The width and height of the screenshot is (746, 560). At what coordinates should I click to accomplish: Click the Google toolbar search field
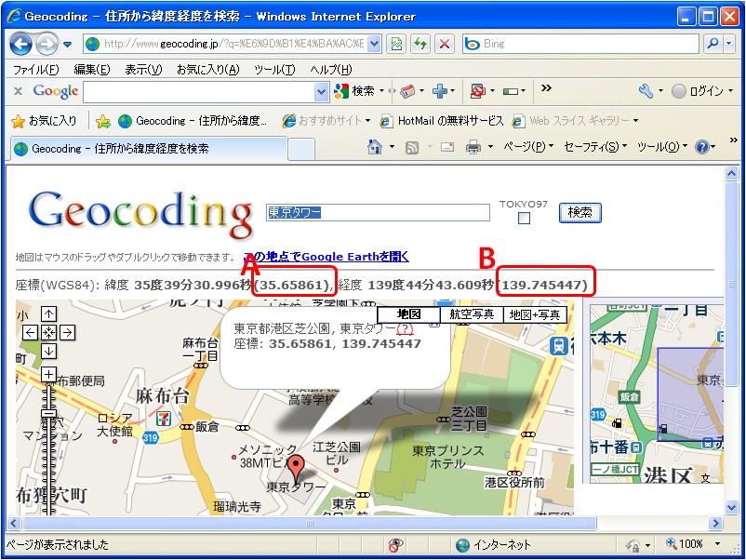pyautogui.click(x=199, y=91)
